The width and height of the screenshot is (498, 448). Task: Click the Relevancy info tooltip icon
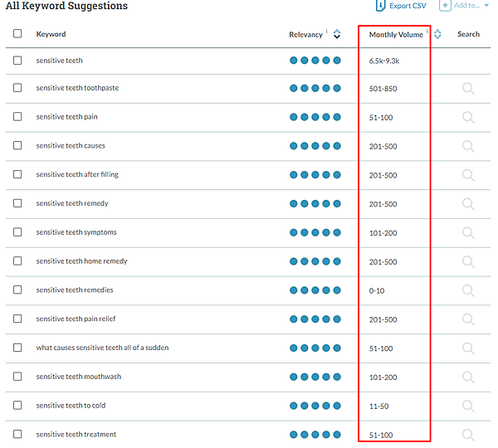pos(327,32)
